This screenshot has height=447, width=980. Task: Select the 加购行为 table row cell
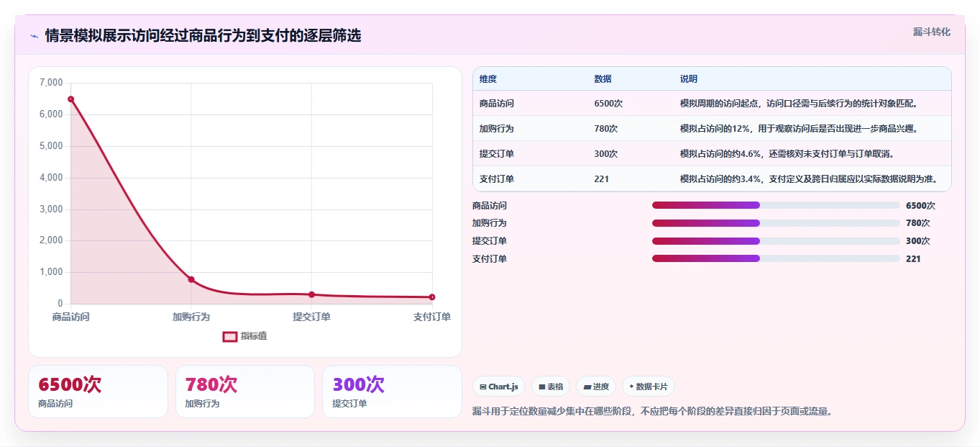click(497, 129)
